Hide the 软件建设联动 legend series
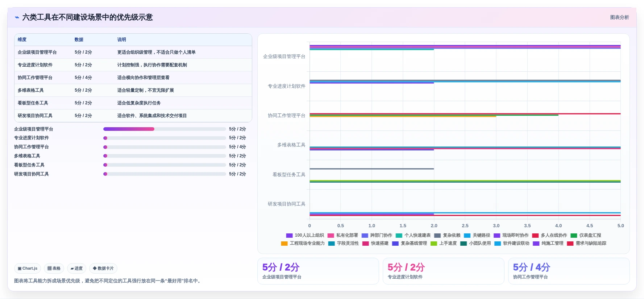644x299 pixels. tap(512, 244)
